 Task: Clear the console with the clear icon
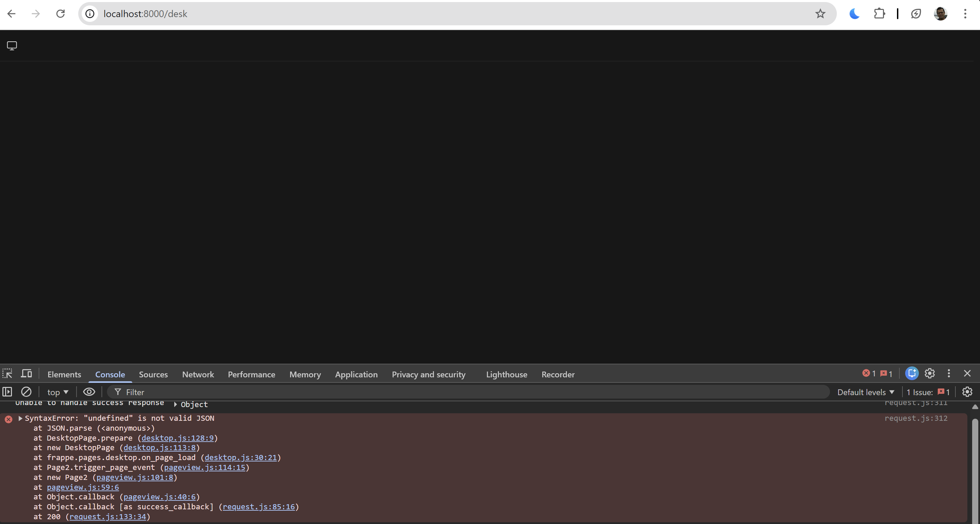[x=26, y=392]
